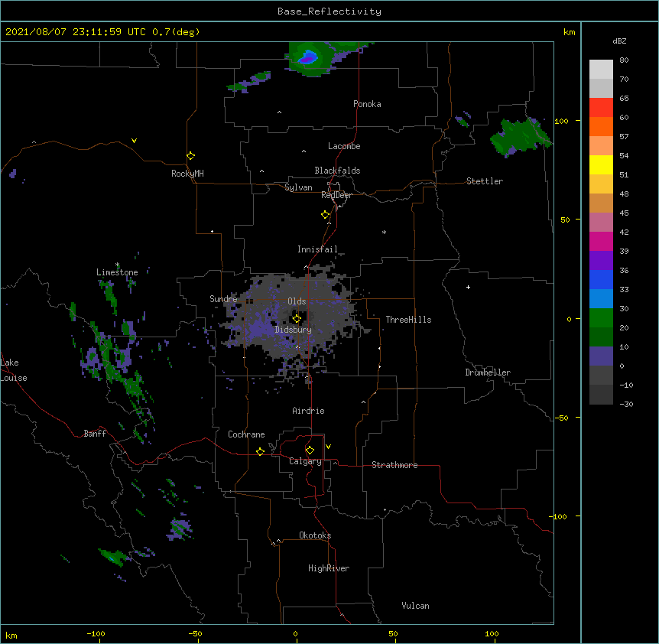
Task: Click the yellow V marker northwest of RockyMH
Action: tap(134, 141)
